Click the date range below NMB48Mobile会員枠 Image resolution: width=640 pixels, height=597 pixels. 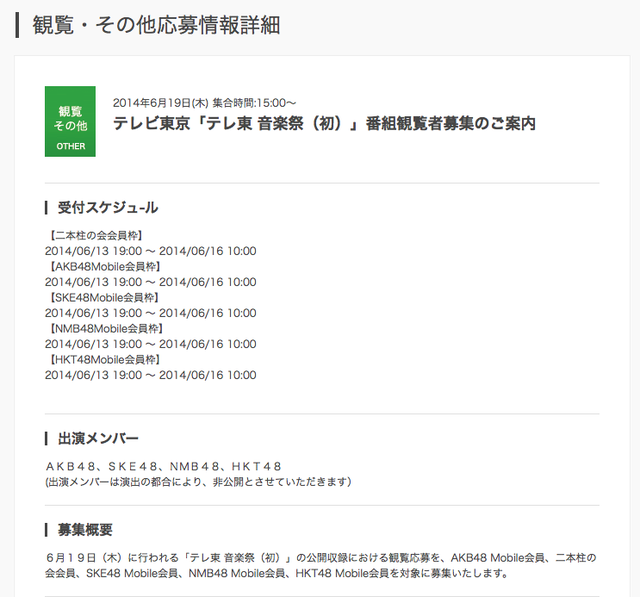click(x=151, y=344)
